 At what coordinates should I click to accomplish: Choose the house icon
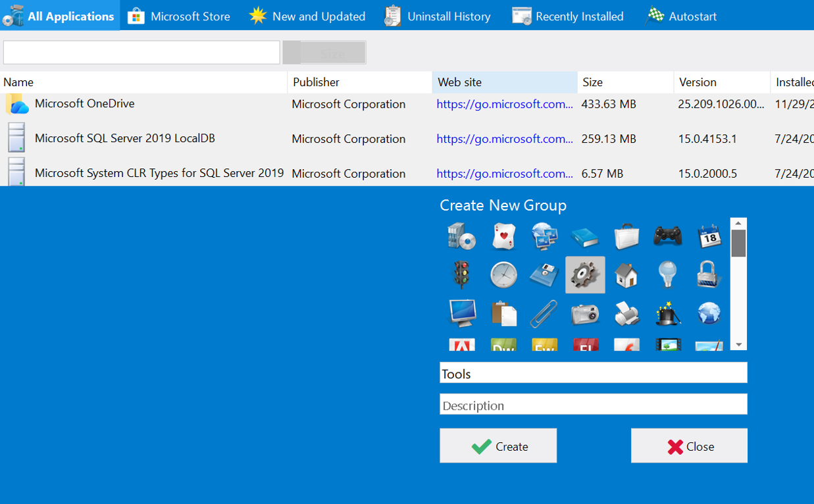[626, 274]
